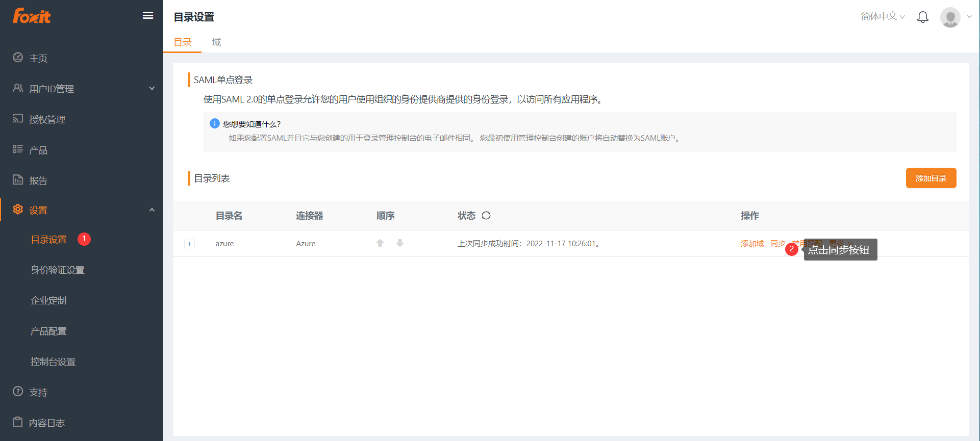Click the 添加域 link for azure

(x=752, y=244)
